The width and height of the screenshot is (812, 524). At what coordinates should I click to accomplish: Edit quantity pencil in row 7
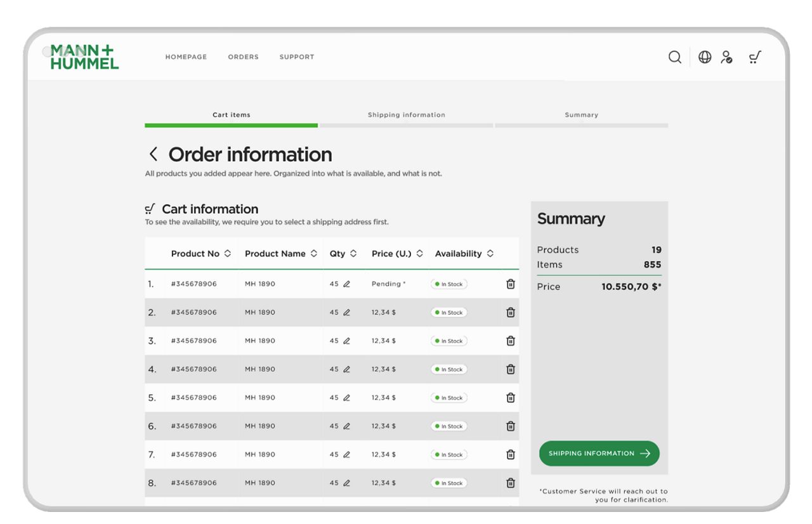pos(347,455)
